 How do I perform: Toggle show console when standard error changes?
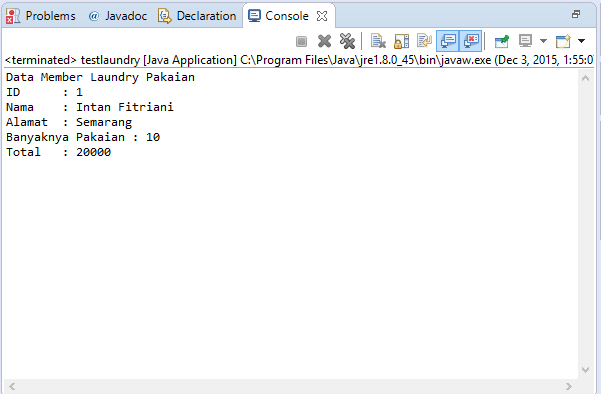471,41
